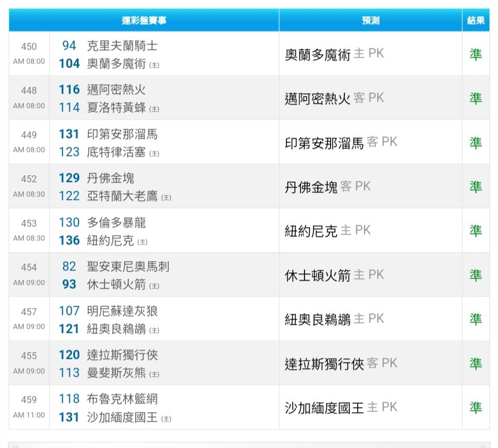Select team 明尼蘇達灰狼
This screenshot has width=498, height=448.
(122, 311)
